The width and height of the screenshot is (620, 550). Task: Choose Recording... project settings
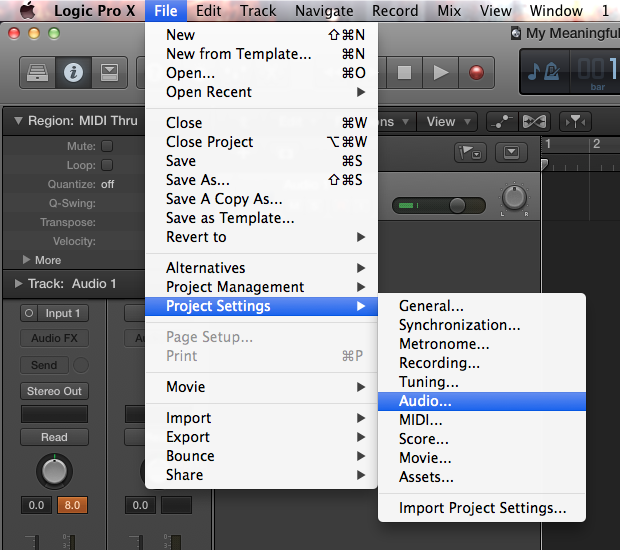coord(482,363)
